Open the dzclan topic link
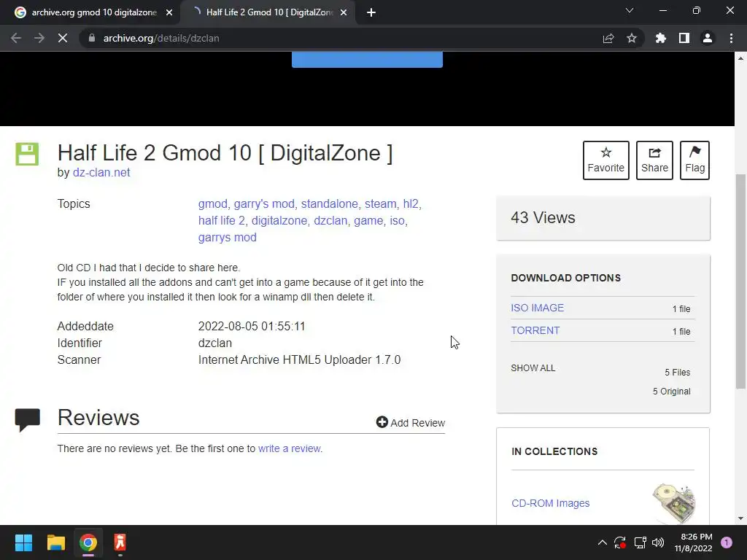Screen dimensions: 747x560 (330, 220)
